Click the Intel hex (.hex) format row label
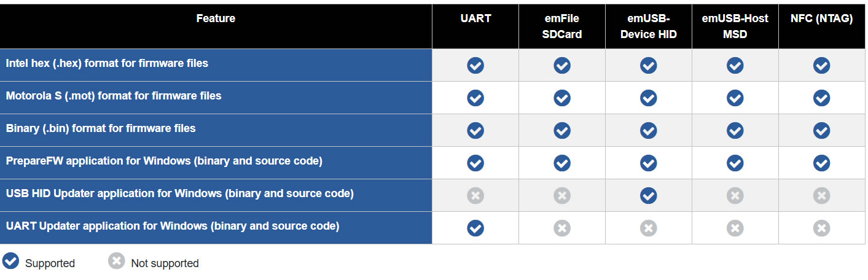The image size is (868, 280). [x=107, y=63]
